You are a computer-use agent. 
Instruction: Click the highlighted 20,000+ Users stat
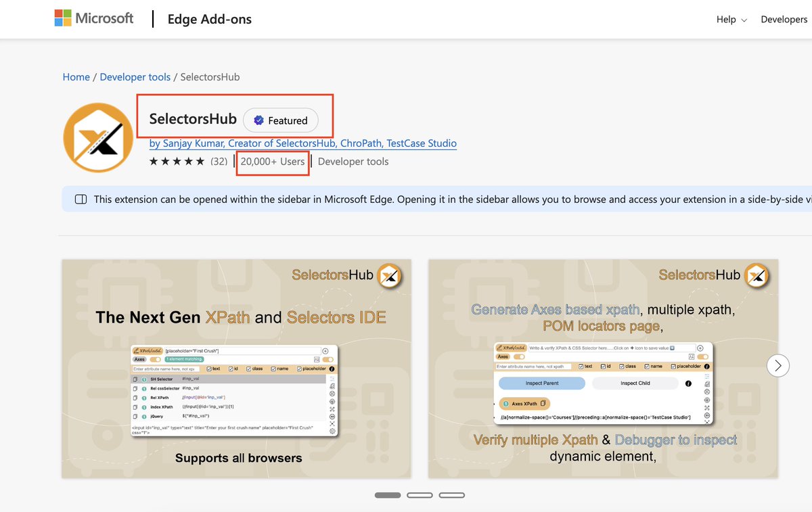click(273, 162)
